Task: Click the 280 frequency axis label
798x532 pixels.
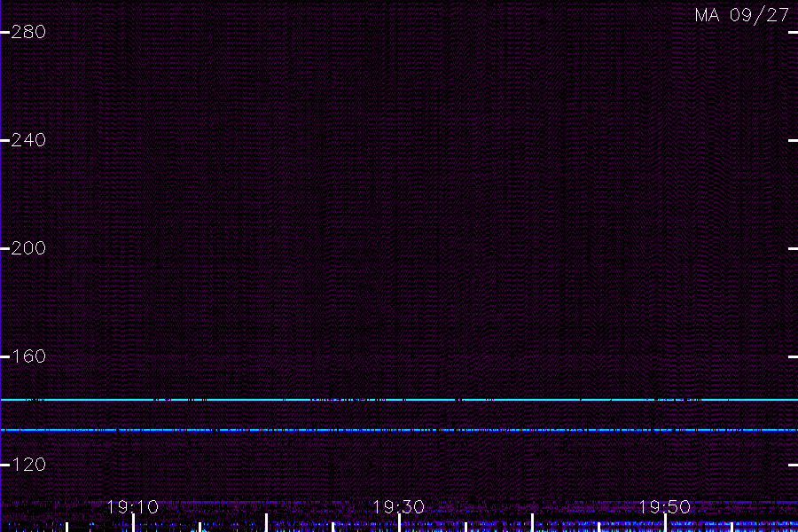Action: [28, 32]
